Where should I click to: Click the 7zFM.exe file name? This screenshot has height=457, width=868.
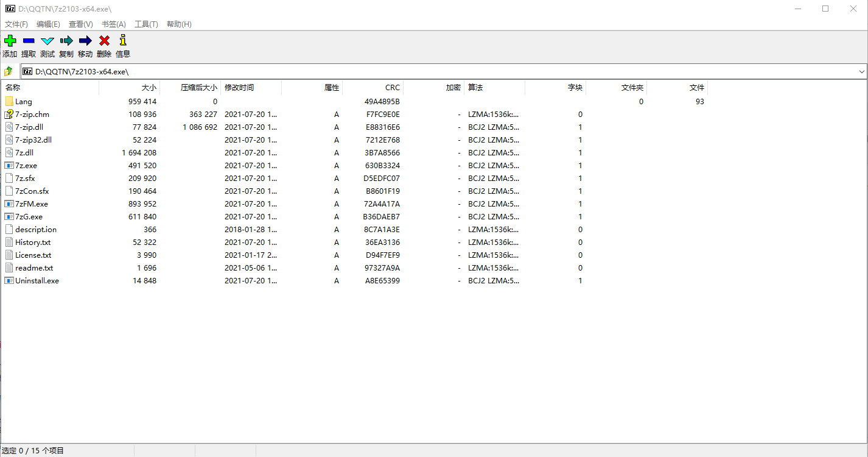point(32,204)
